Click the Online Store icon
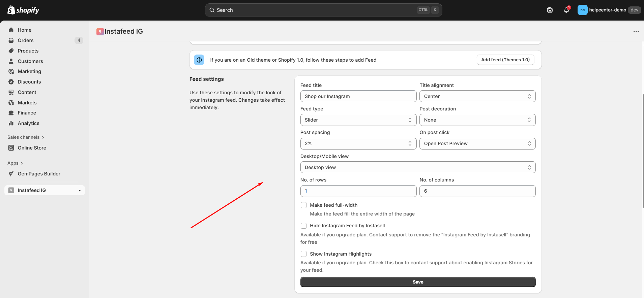Image resolution: width=644 pixels, height=298 pixels. click(x=11, y=148)
